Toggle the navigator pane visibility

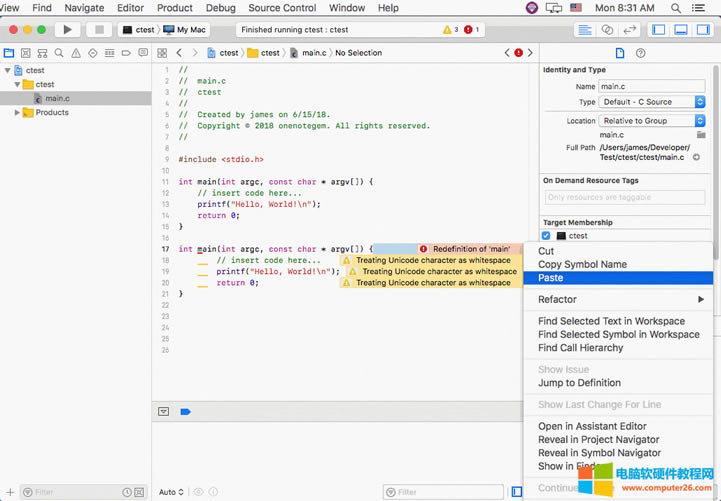(659, 30)
